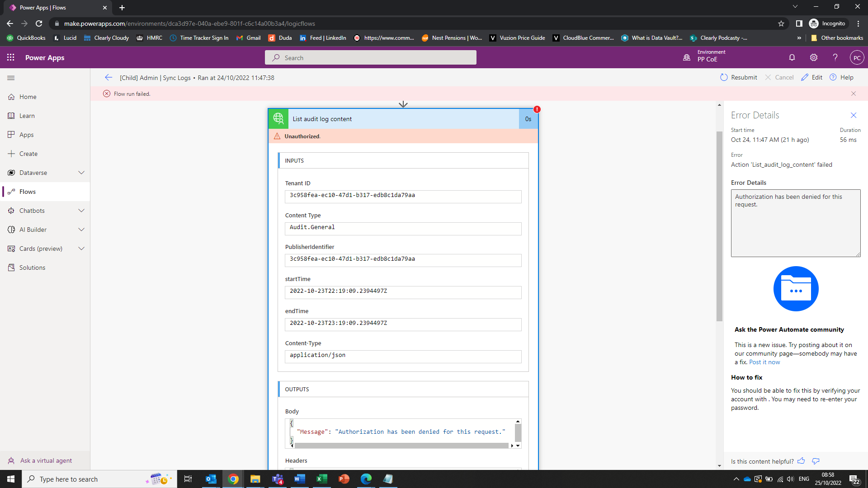Open the environment picker icon
This screenshot has width=868, height=488.
click(687, 57)
